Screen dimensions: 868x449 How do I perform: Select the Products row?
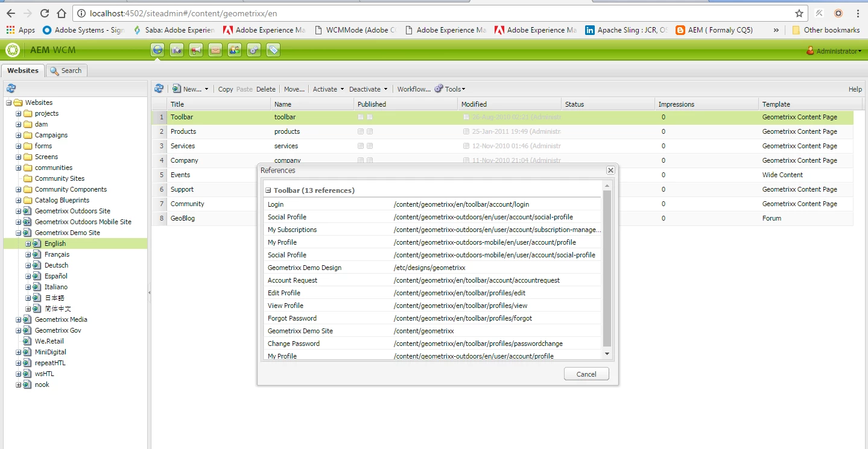pos(502,131)
